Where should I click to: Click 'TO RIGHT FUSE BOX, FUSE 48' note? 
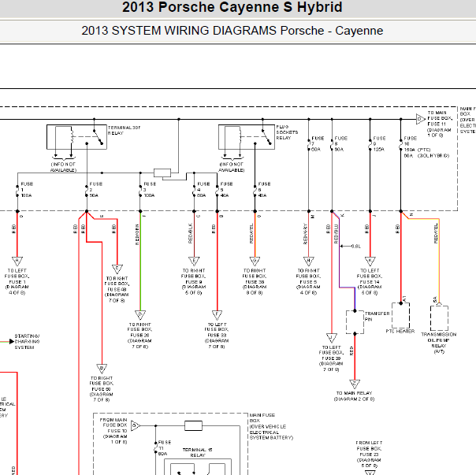[x=117, y=289]
